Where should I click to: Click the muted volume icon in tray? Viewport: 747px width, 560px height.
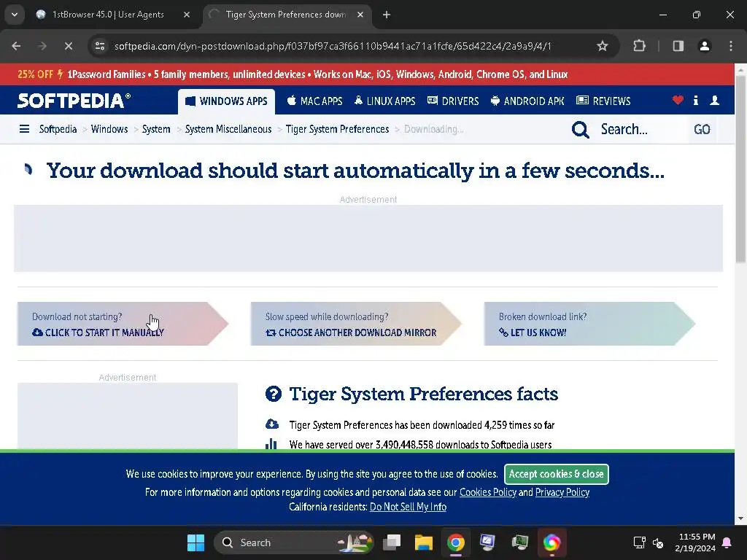[x=659, y=542]
